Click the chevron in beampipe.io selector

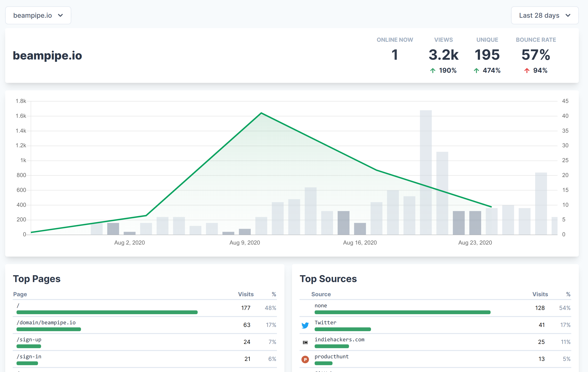[60, 15]
